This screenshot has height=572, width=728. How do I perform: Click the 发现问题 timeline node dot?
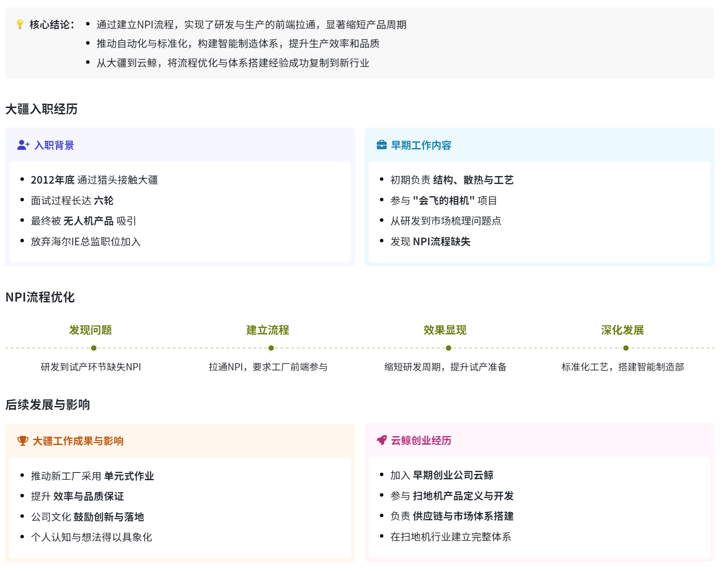click(93, 347)
